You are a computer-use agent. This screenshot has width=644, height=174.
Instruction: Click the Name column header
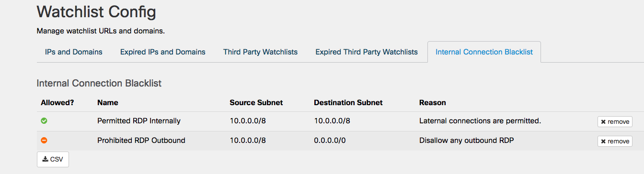point(108,102)
